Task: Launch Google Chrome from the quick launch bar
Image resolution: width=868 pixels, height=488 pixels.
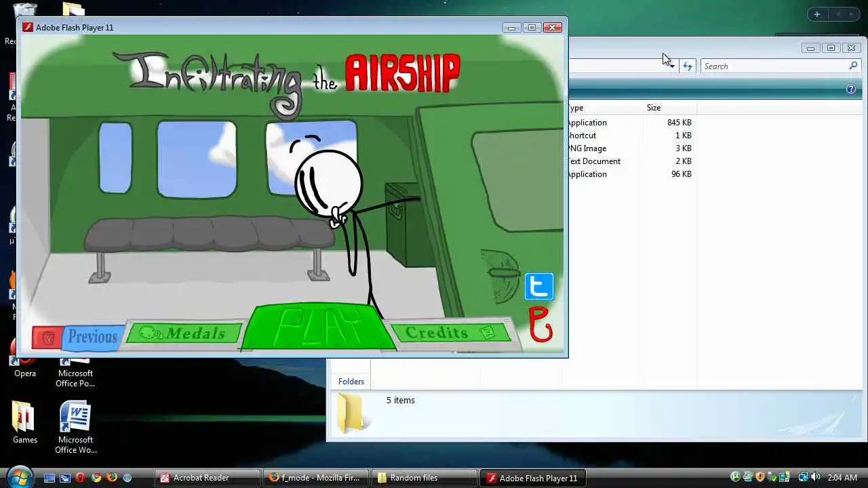Action: point(96,478)
